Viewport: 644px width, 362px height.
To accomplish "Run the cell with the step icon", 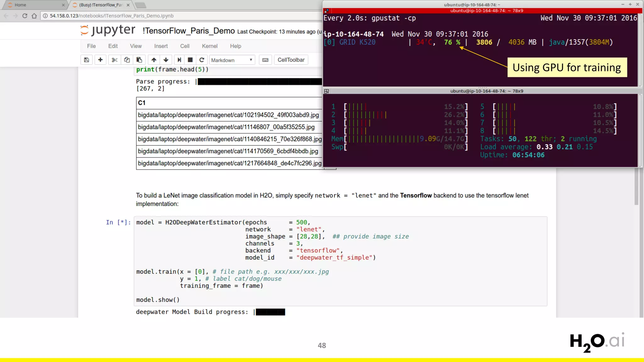I will [x=179, y=60].
